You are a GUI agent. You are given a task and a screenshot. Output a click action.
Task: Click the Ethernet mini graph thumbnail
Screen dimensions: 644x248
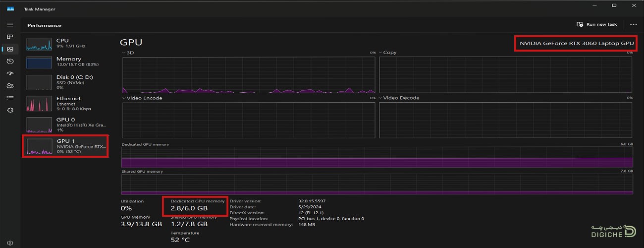pos(39,104)
